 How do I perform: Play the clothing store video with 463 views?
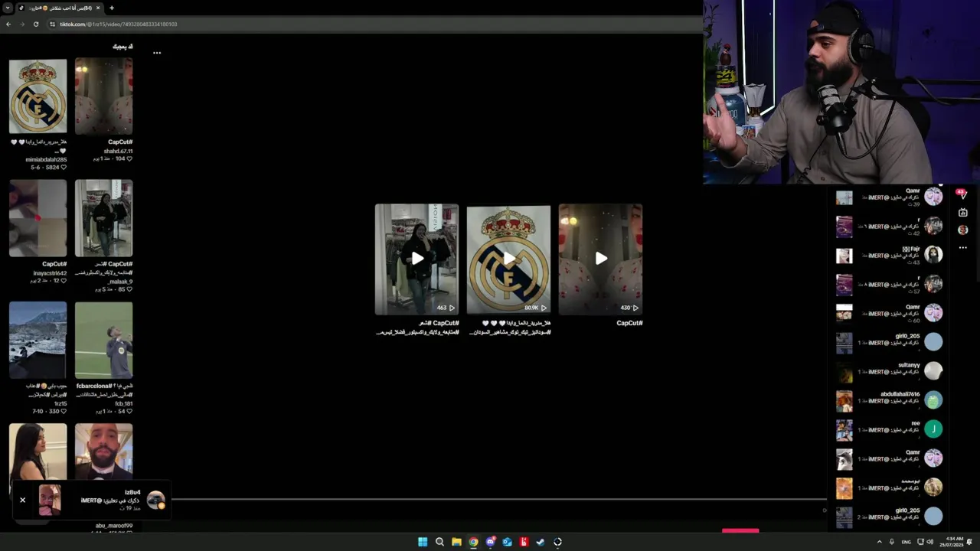[x=416, y=259]
